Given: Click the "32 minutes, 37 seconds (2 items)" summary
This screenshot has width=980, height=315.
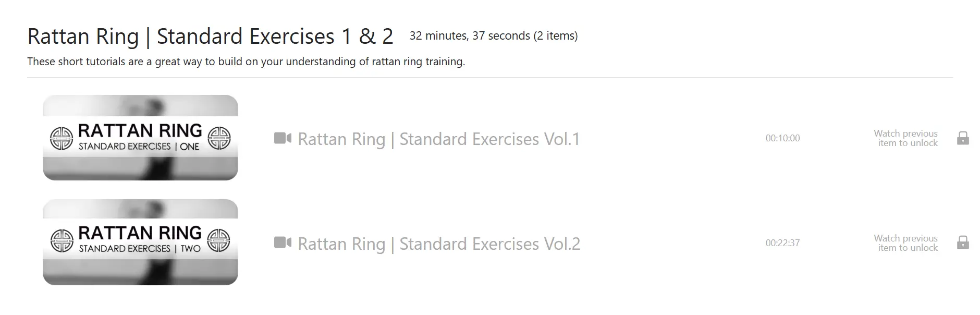Looking at the screenshot, I should pos(493,36).
